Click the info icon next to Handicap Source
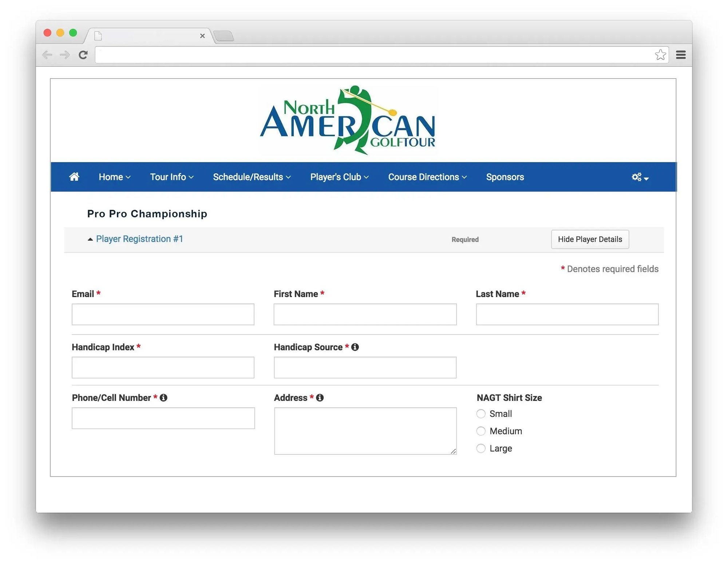Viewport: 728px width, 564px height. 355,347
